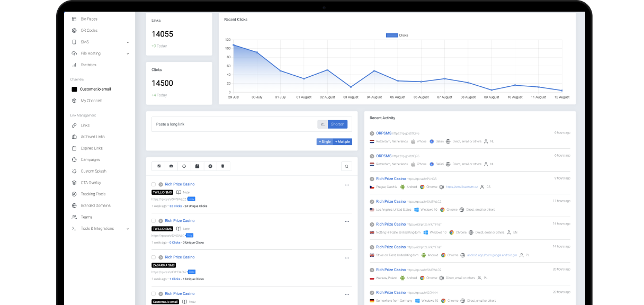Toggle the Clicks legend swatch on chart
Image resolution: width=644 pixels, height=305 pixels.
point(391,35)
